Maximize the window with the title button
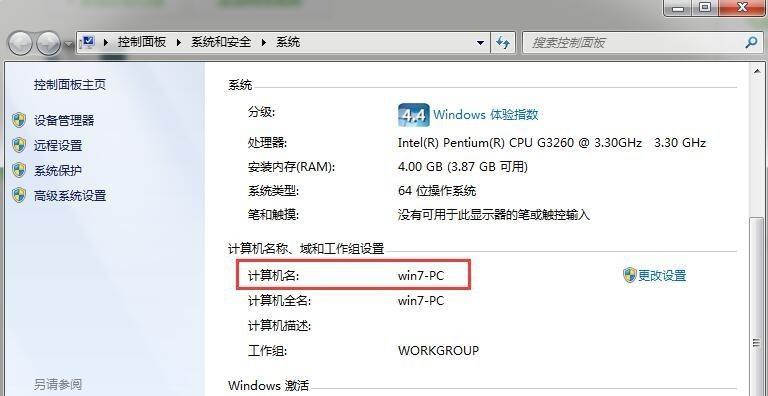This screenshot has width=768, height=396. point(704,7)
